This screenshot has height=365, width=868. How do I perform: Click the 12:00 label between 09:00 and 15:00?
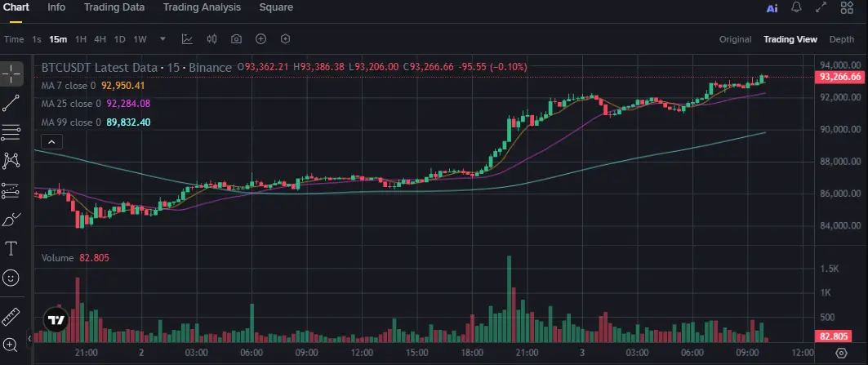[x=362, y=352]
